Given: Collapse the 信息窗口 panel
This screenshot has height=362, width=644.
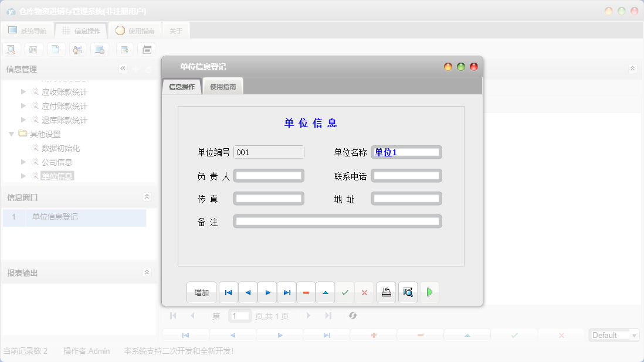Looking at the screenshot, I should 148,197.
